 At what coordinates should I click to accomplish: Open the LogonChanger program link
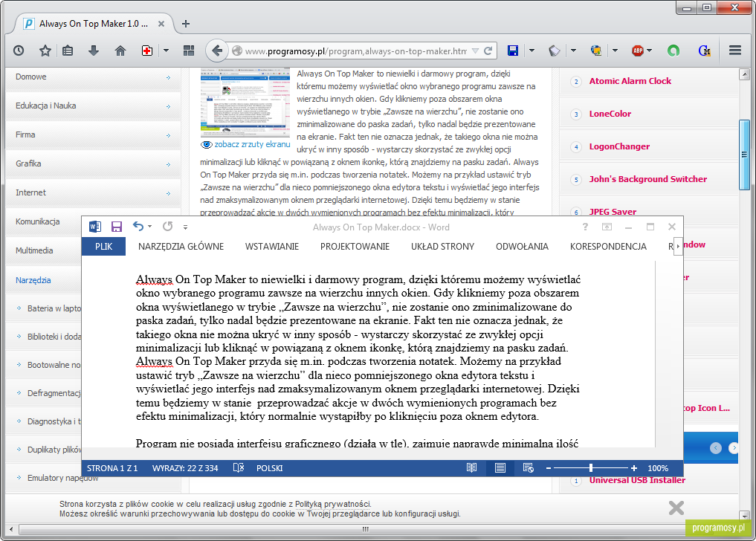click(619, 146)
